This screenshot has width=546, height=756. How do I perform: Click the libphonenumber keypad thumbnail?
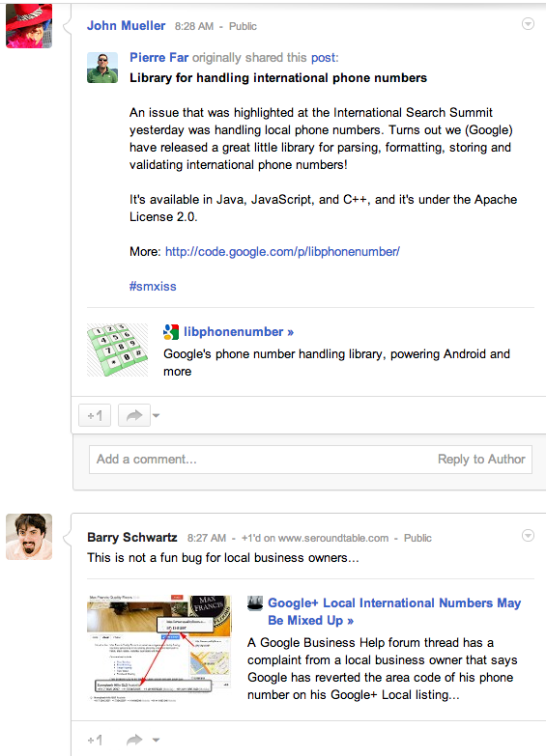click(x=117, y=350)
